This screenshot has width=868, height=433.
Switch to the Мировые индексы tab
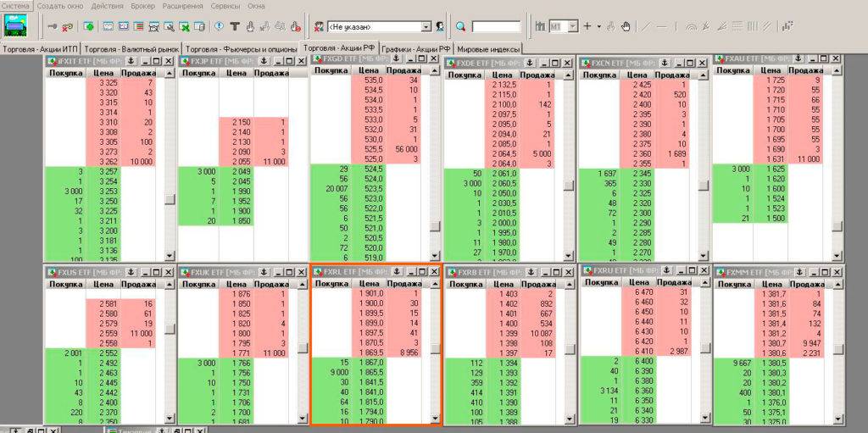489,49
